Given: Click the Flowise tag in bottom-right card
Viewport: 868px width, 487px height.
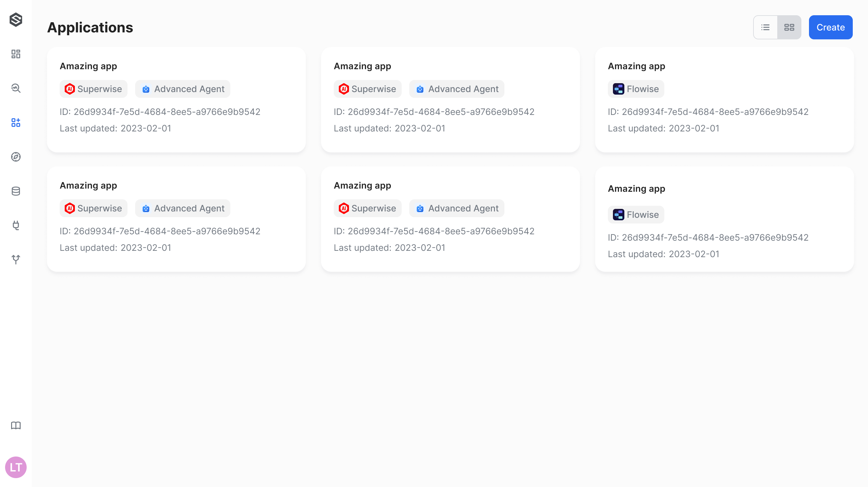Looking at the screenshot, I should tap(636, 215).
